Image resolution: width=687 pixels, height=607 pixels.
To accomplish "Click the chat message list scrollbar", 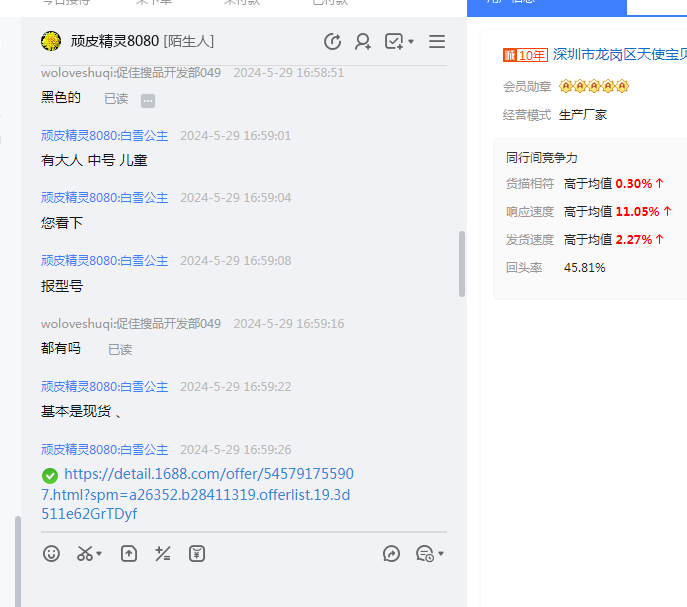I will (461, 263).
